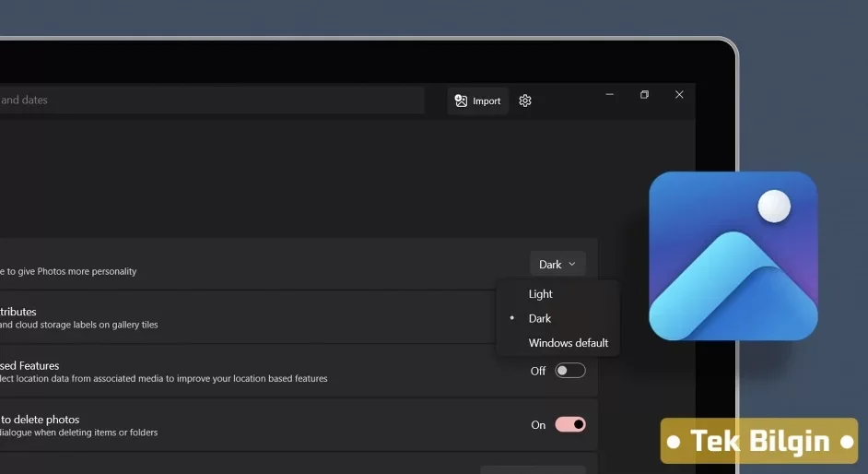Screen dimensions: 868x474
Task: Focus the search box at the top
Action: click(x=212, y=101)
